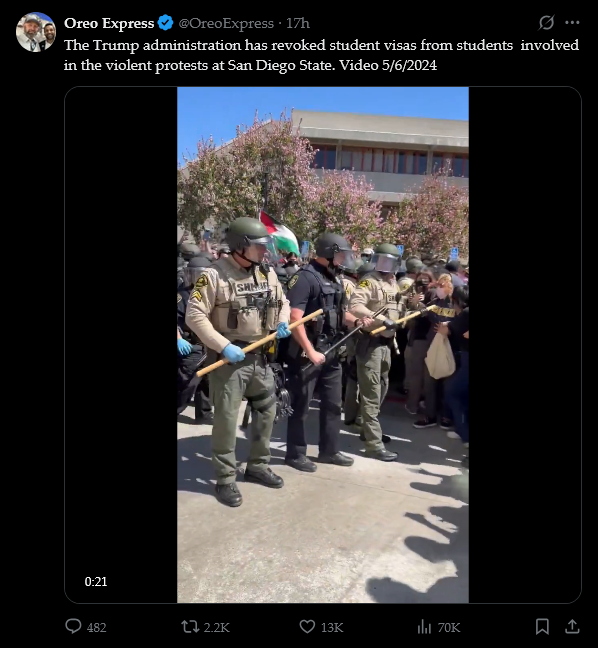
Task: Click the reply speech bubble icon
Action: pyautogui.click(x=74, y=627)
